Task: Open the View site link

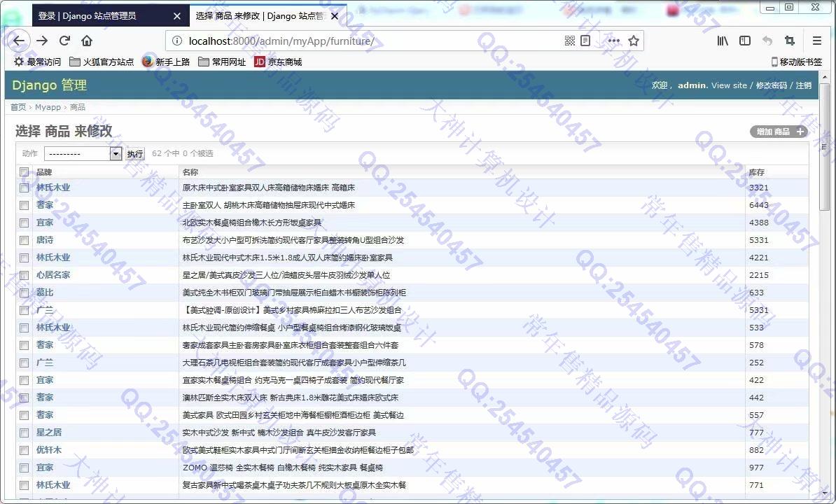Action: (729, 85)
